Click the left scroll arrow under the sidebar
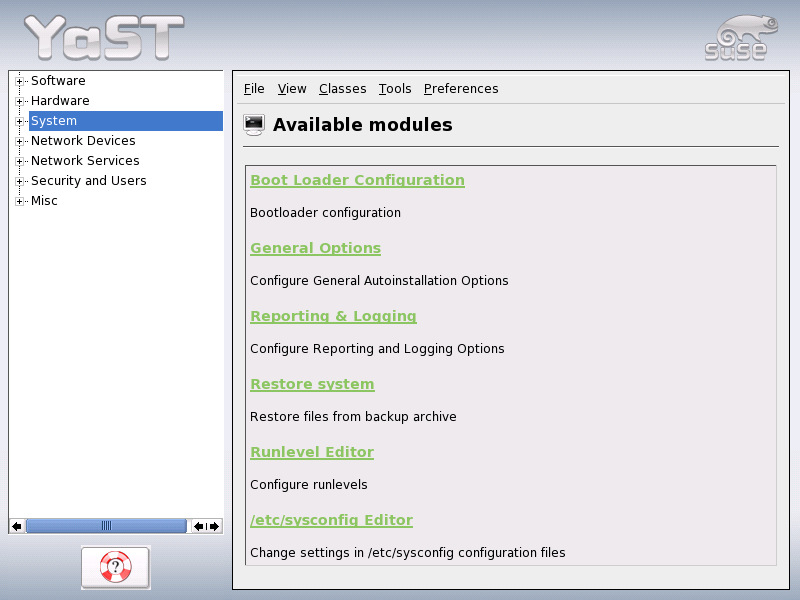Image resolution: width=800 pixels, height=600 pixels. click(15, 526)
